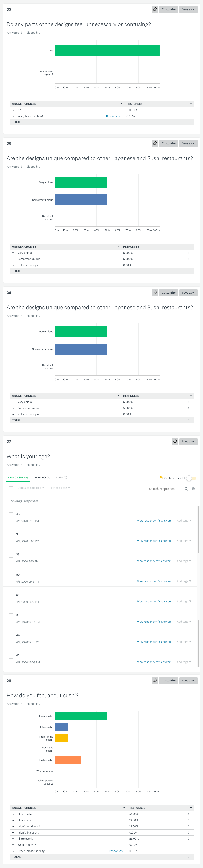Open Add tags for the response 50
Viewport: 203px width, 868px height.
(184, 581)
